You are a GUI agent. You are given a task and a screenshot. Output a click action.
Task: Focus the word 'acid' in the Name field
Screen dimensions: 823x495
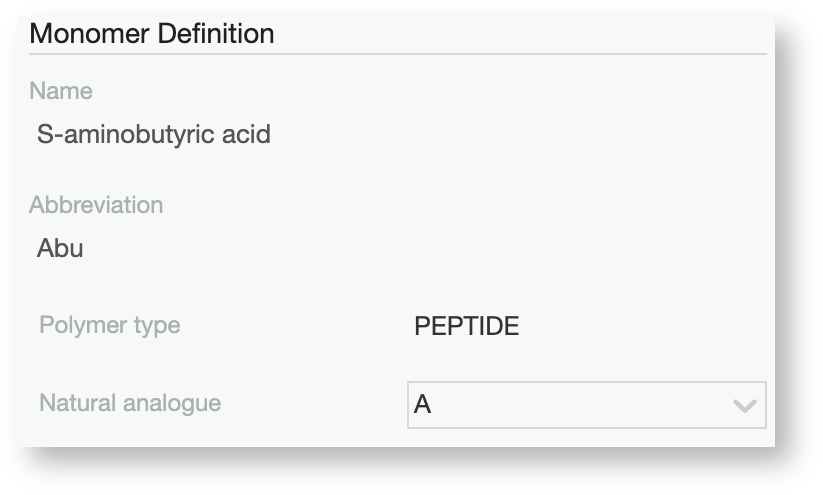(246, 133)
